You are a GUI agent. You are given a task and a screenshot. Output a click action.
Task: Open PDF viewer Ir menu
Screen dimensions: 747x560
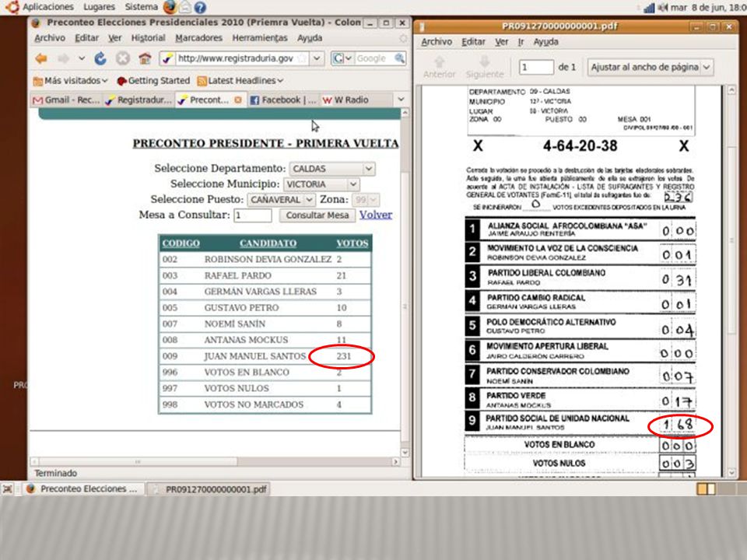[x=521, y=42]
